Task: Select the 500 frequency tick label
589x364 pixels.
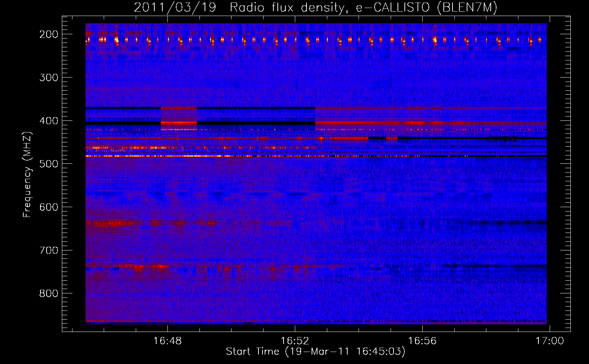Action: point(49,164)
